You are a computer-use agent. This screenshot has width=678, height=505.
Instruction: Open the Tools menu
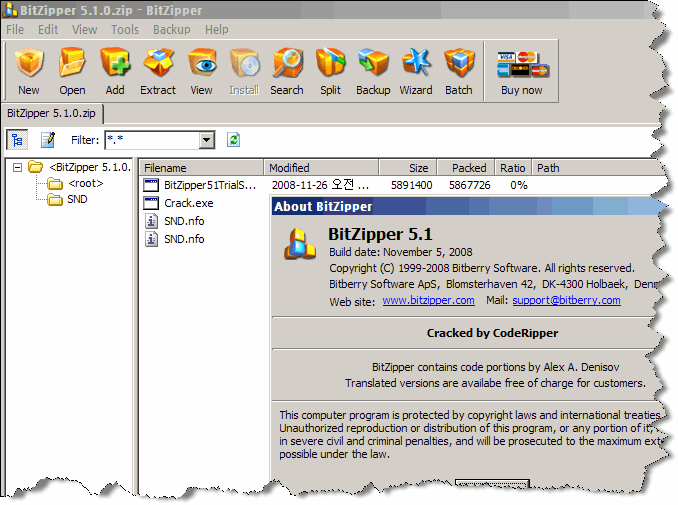[125, 29]
